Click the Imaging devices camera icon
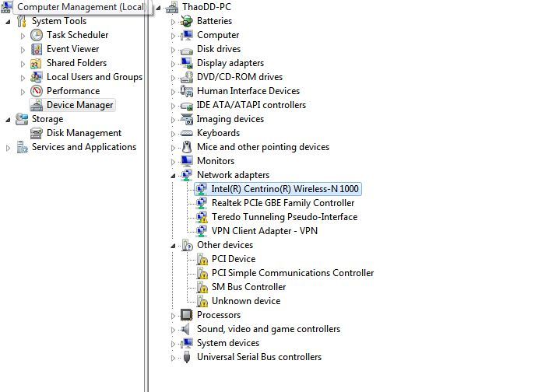Image resolution: width=545 pixels, height=392 pixels. tap(187, 119)
